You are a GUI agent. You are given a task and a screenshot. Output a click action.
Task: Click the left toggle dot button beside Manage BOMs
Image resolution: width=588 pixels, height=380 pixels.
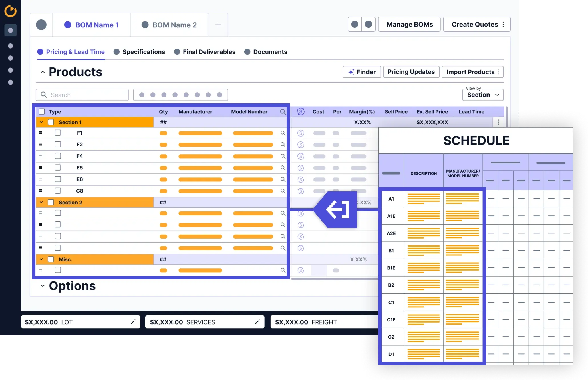pyautogui.click(x=355, y=24)
